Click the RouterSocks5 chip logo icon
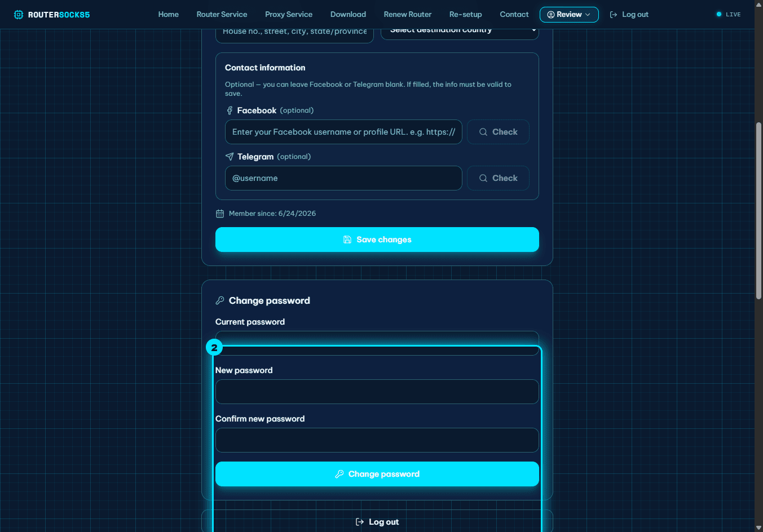Viewport: 763px width, 532px height. point(19,15)
